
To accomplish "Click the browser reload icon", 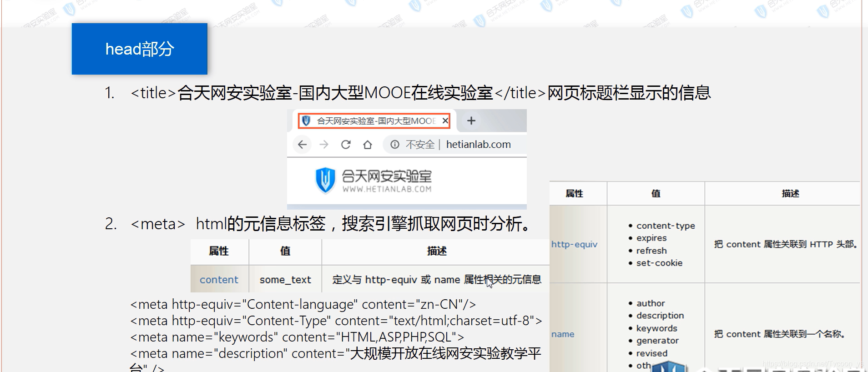I will pyautogui.click(x=346, y=145).
